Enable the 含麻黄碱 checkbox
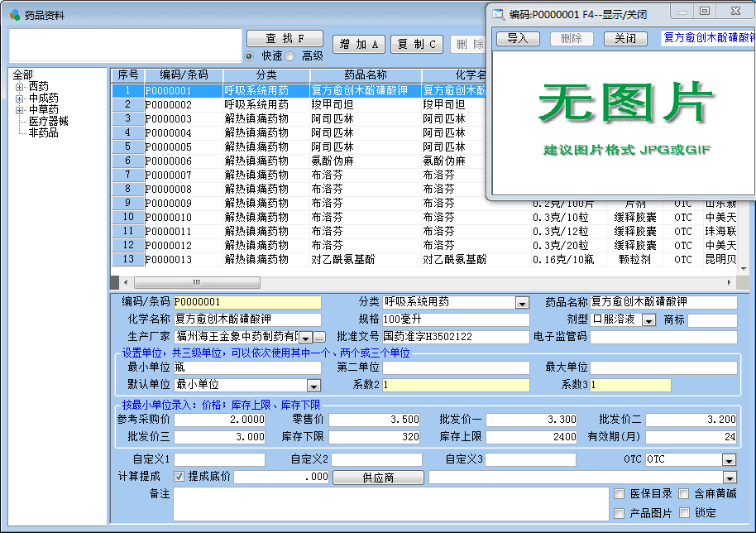Screen dimensions: 756x533 [x=684, y=494]
